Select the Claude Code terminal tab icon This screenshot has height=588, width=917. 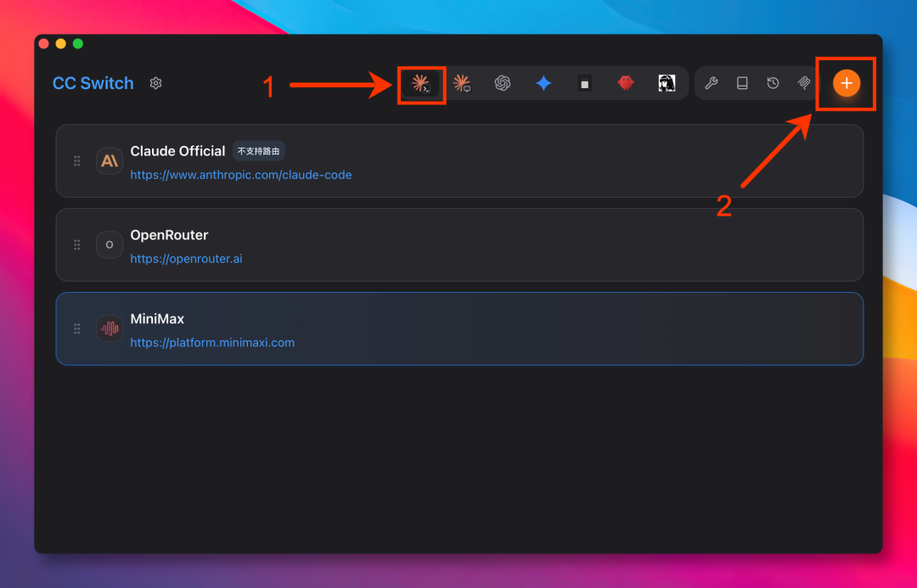click(x=421, y=84)
